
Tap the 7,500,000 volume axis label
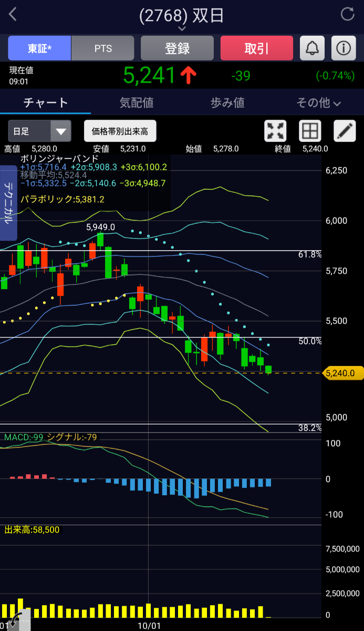pyautogui.click(x=342, y=548)
